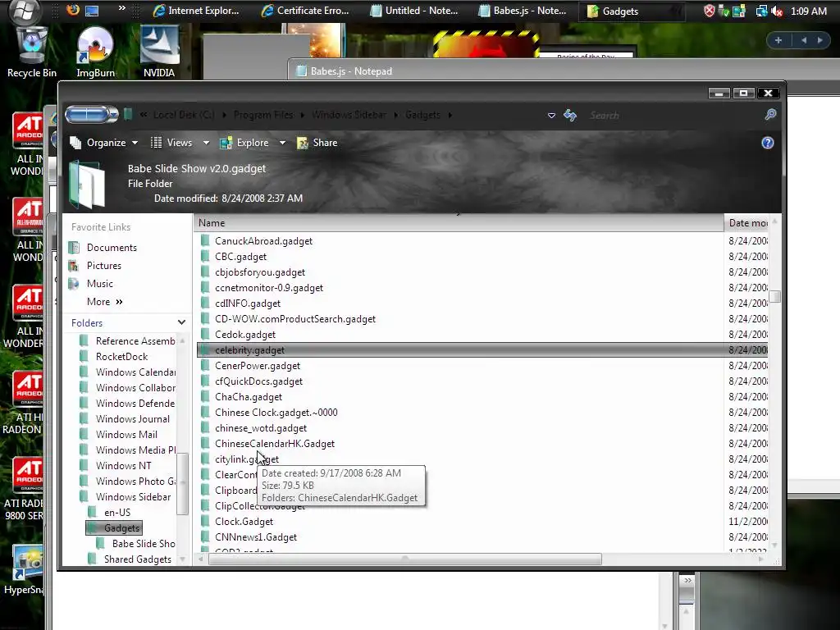Select Windows Mail in the folder tree
This screenshot has height=630, width=840.
(126, 435)
